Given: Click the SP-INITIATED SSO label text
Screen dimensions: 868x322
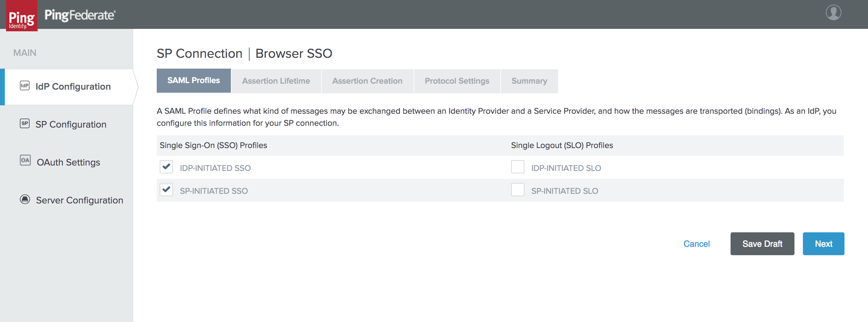Looking at the screenshot, I should coord(214,191).
